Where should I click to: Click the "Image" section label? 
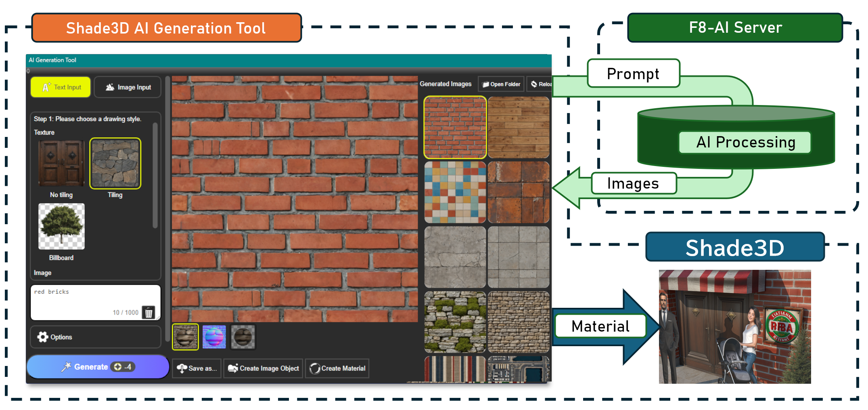[x=42, y=273]
